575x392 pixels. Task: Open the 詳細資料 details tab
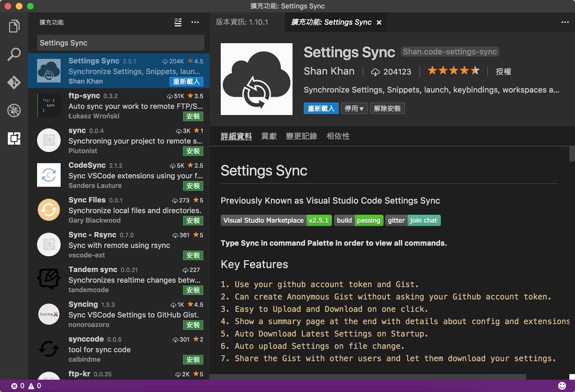[x=236, y=136]
